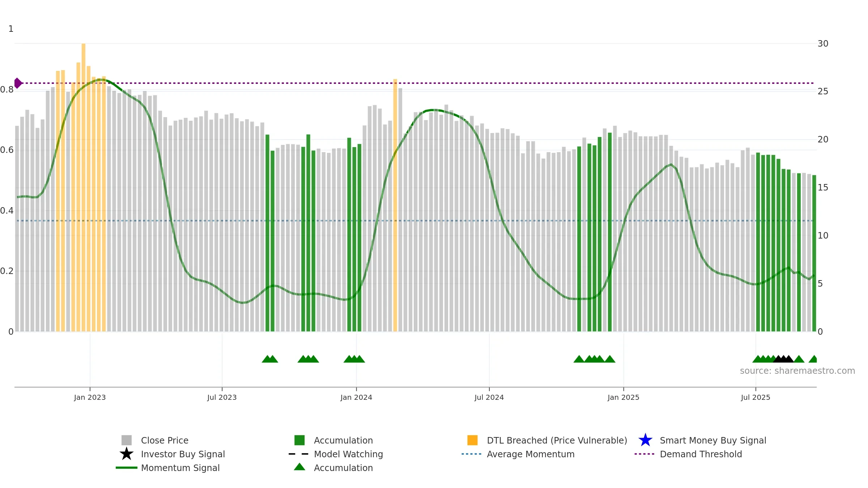Toggle the dashed Model Watching legend line
868x488 pixels.
click(x=299, y=454)
